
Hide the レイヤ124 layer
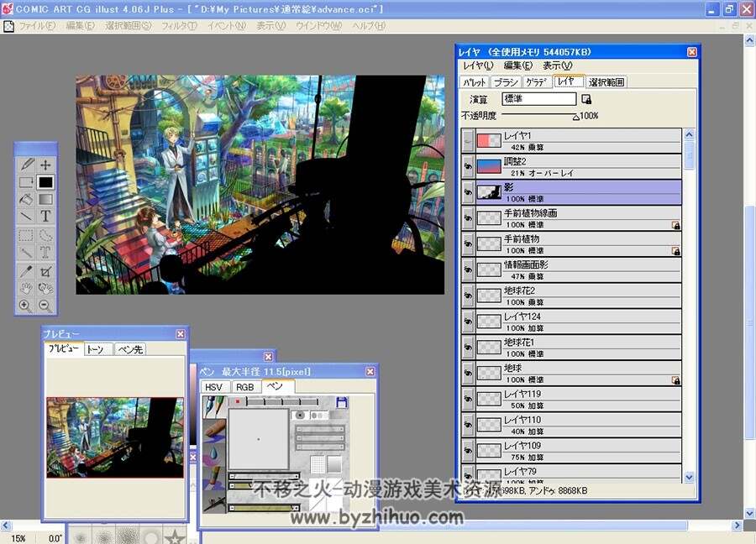coord(468,322)
